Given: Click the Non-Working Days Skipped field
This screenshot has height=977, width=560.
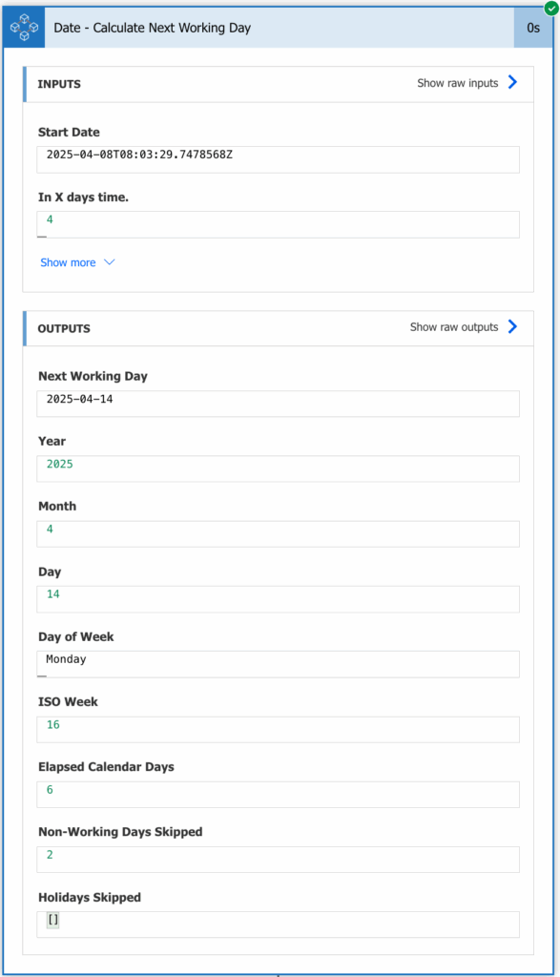Looking at the screenshot, I should click(x=278, y=860).
